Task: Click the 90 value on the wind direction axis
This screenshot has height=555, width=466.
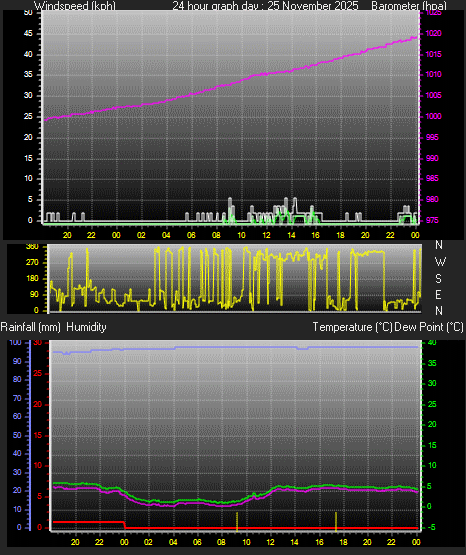Action: coord(34,294)
